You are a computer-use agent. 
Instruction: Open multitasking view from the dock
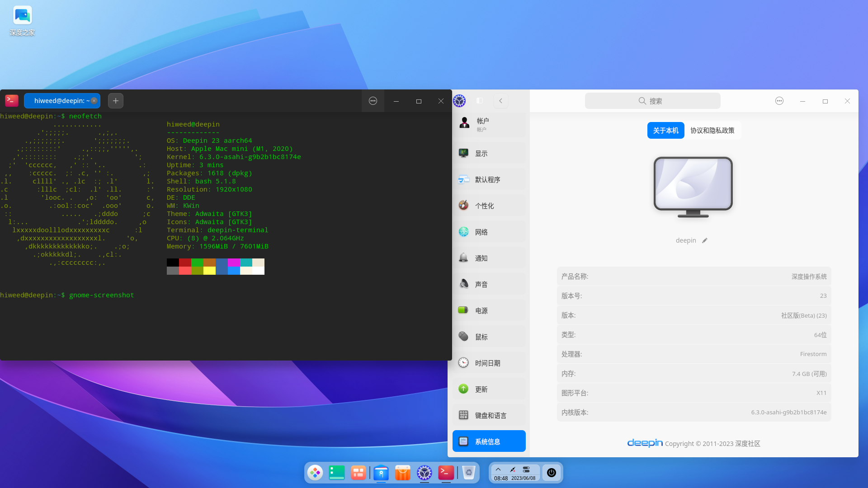point(359,473)
